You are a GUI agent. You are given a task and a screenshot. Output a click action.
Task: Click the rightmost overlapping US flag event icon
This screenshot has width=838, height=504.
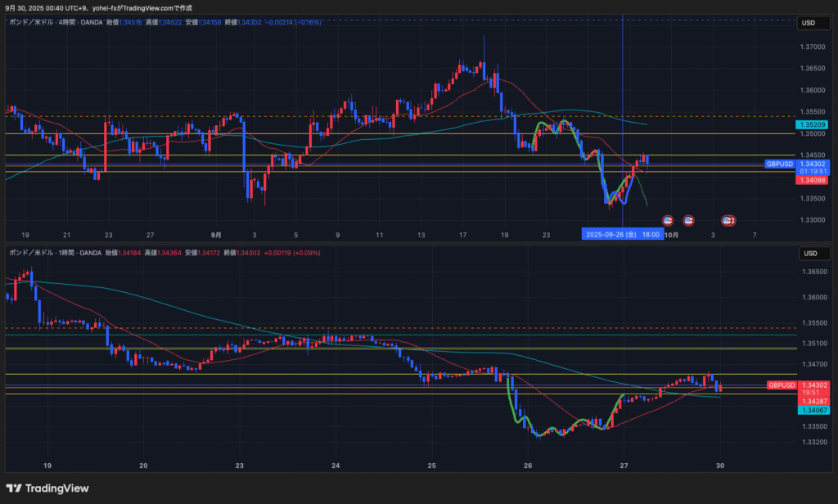729,220
